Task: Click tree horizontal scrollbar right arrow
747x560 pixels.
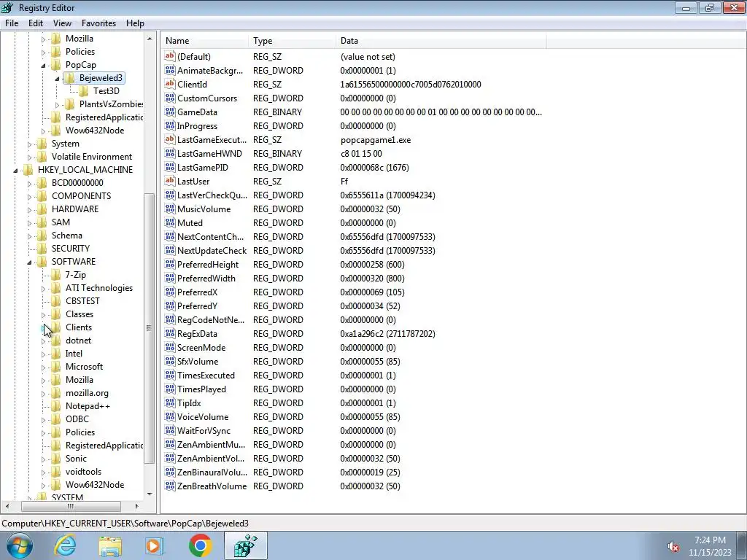Action: click(136, 506)
